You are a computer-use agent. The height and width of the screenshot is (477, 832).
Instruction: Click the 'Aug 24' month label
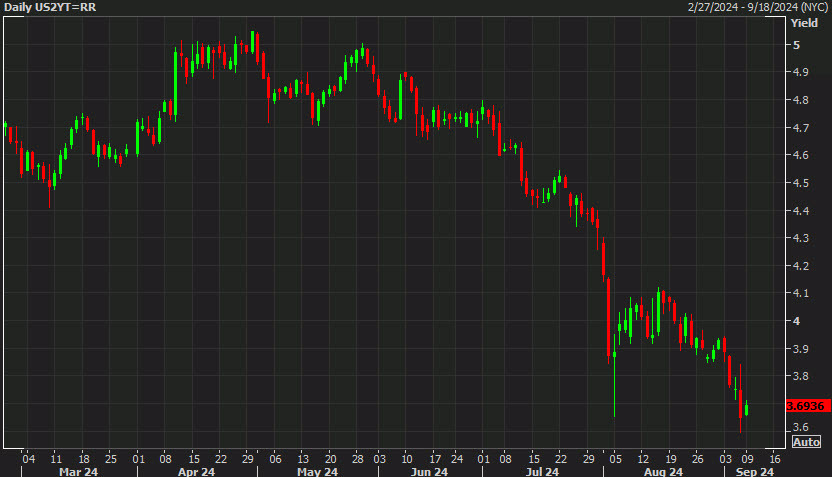(x=663, y=472)
